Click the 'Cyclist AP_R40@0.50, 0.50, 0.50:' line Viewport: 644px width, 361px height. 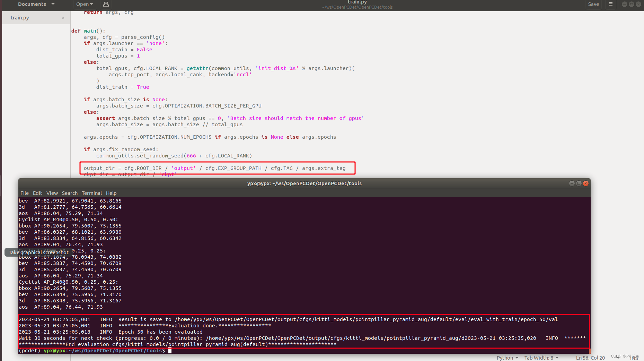click(x=68, y=220)
